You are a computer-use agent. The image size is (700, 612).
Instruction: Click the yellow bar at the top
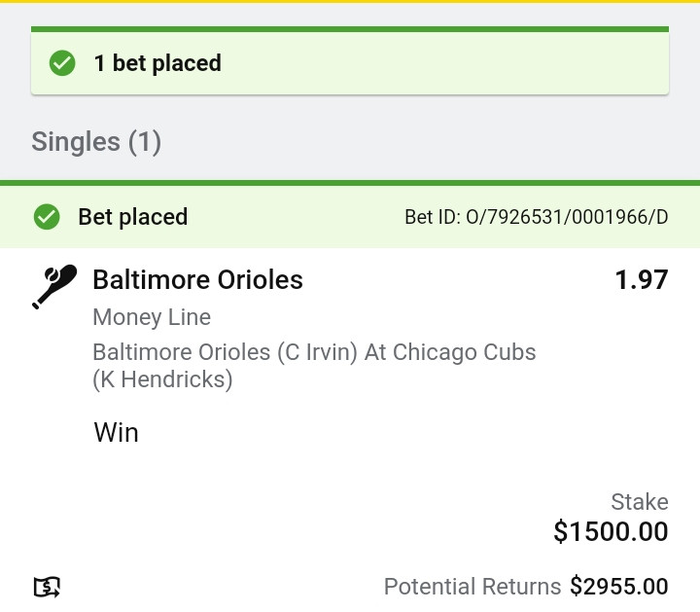(x=350, y=2)
